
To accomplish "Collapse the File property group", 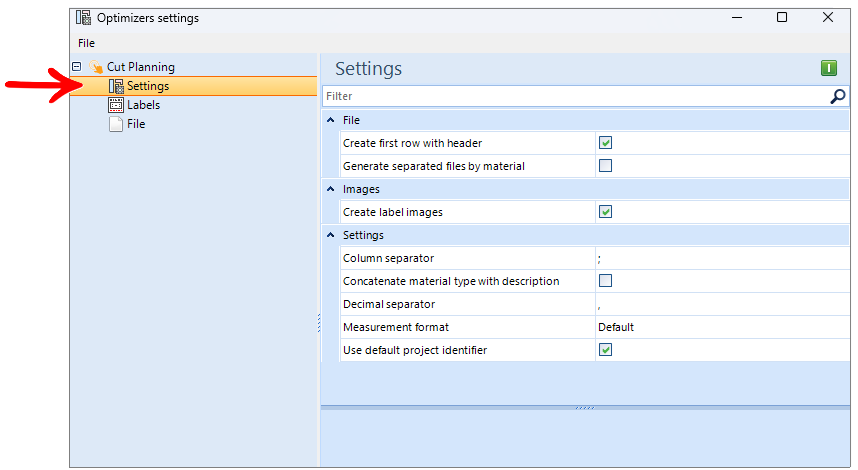I will (331, 120).
